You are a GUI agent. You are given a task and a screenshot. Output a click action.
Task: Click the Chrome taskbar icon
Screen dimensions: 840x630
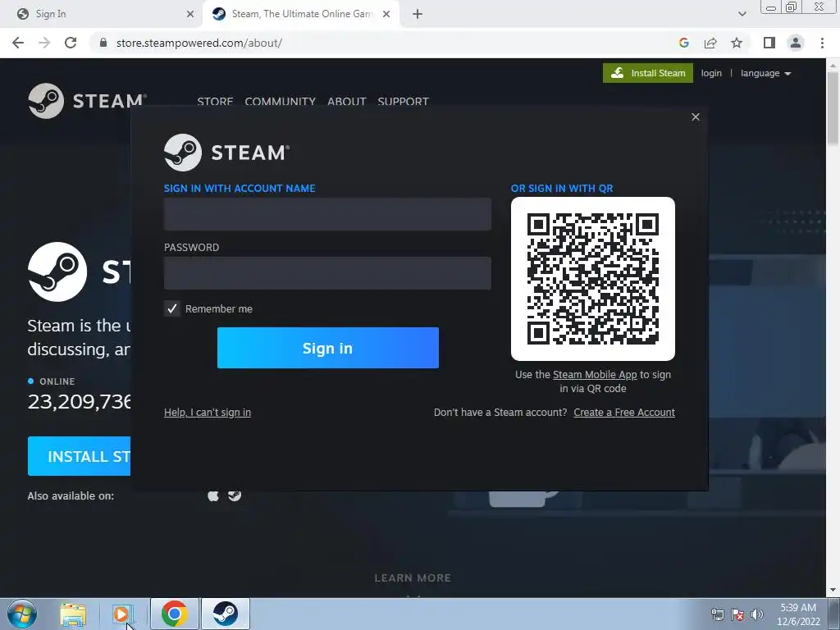pyautogui.click(x=174, y=614)
